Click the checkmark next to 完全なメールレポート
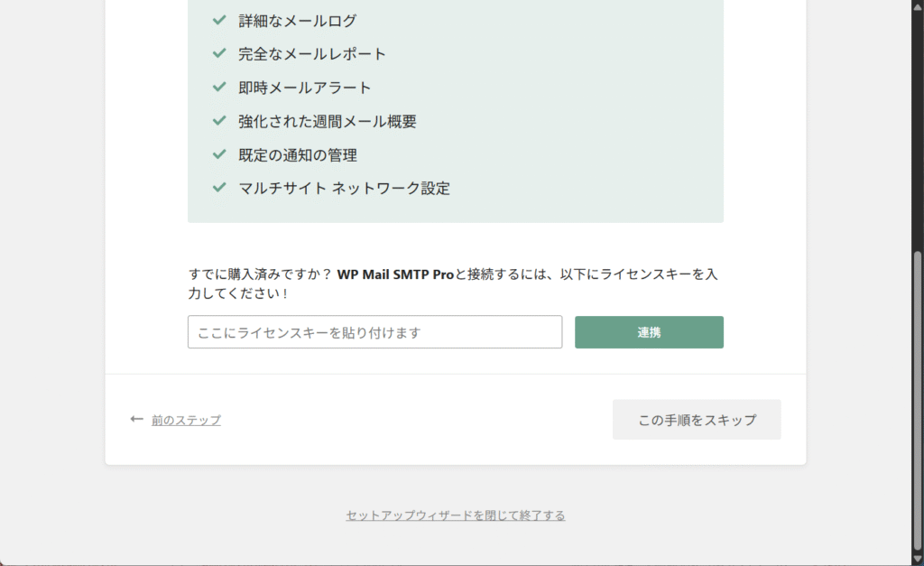 click(218, 53)
